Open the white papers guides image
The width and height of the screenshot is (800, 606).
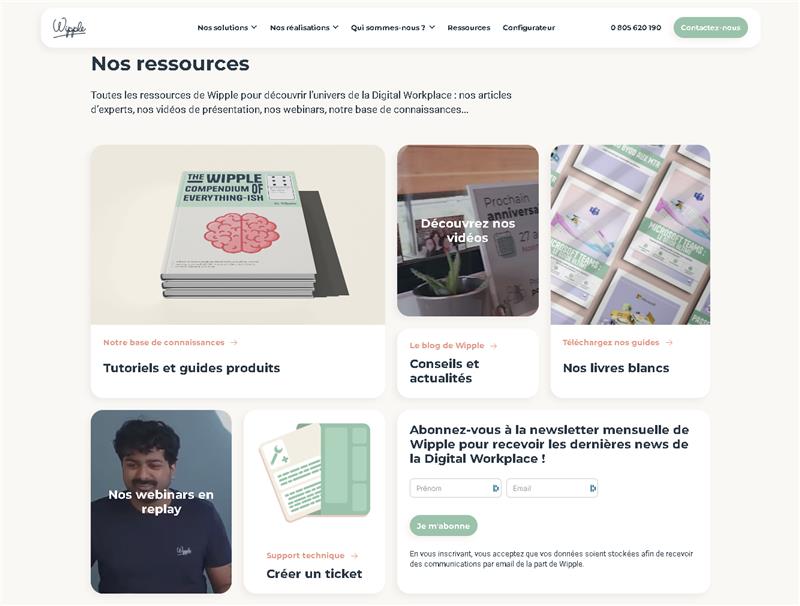[630, 235]
